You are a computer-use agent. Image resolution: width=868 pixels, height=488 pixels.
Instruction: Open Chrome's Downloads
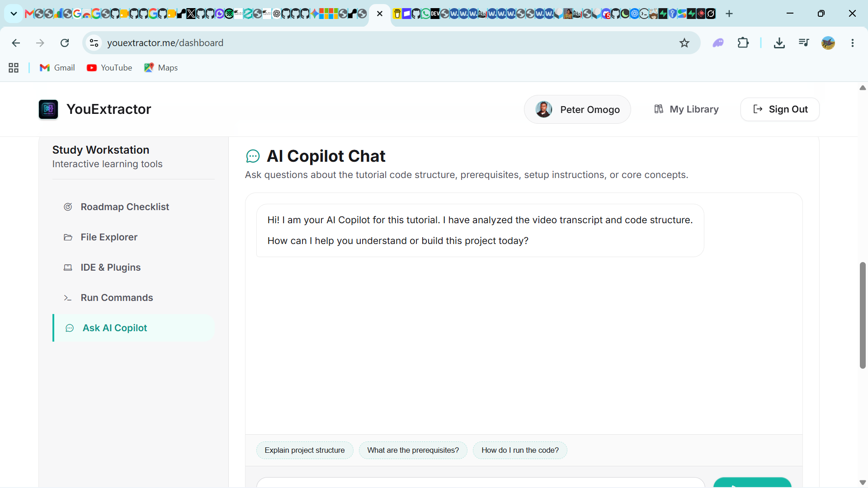[x=779, y=43]
